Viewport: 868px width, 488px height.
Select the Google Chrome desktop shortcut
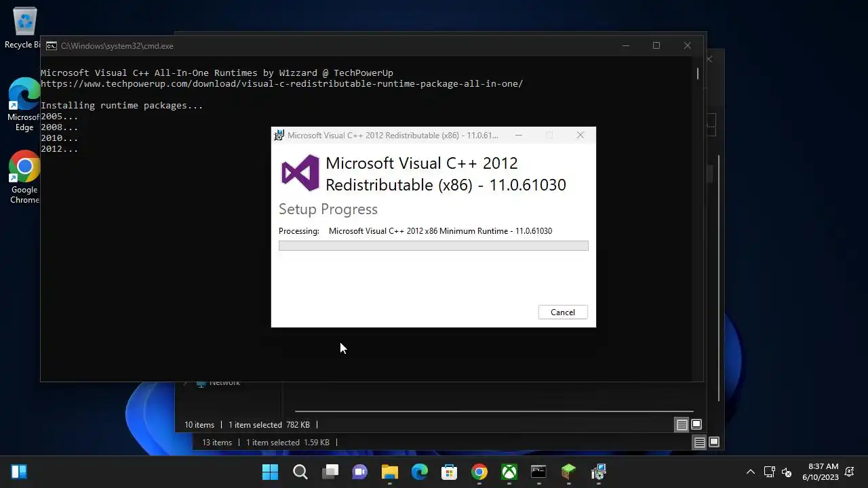point(24,178)
